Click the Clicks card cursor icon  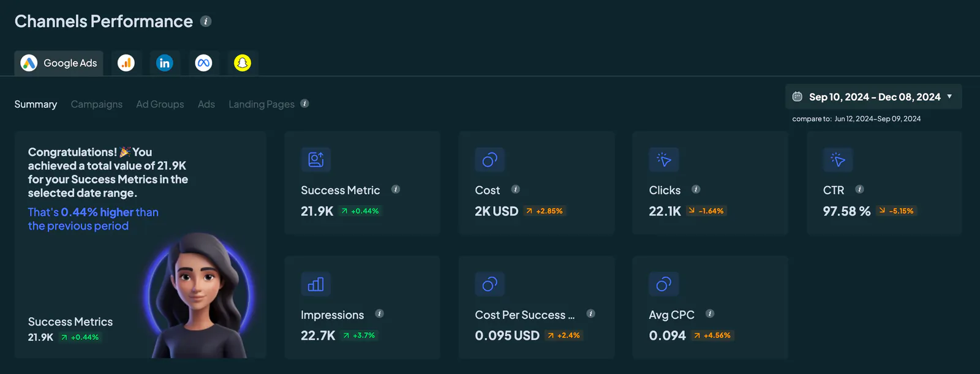664,160
